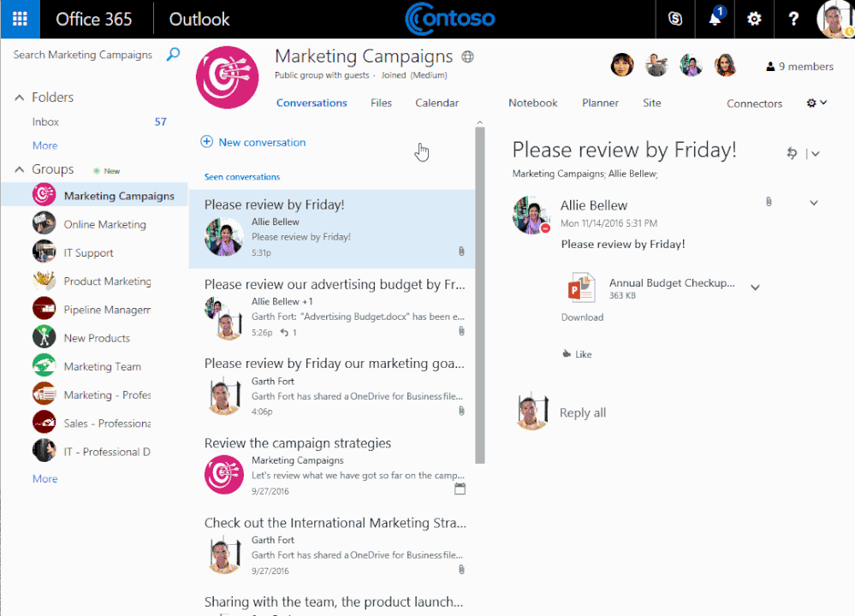Viewport: 855px width, 616px height.
Task: Open the notifications bell
Action: pyautogui.click(x=715, y=19)
